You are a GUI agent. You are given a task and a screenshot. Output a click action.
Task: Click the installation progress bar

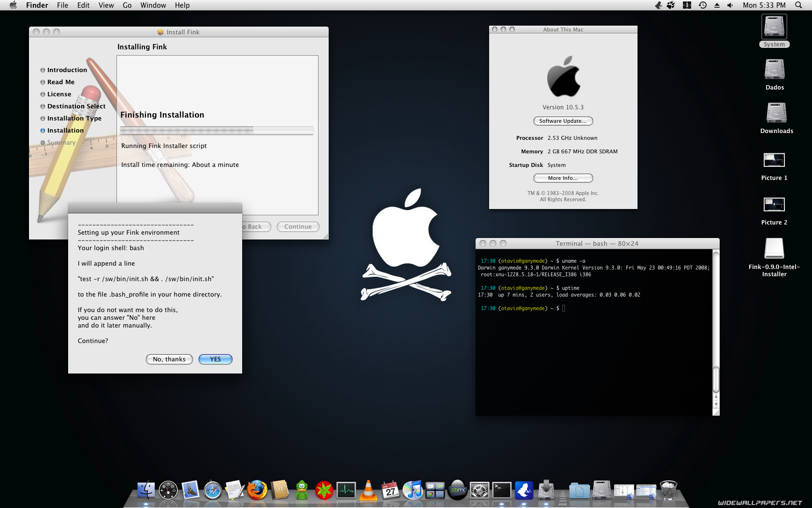217,130
